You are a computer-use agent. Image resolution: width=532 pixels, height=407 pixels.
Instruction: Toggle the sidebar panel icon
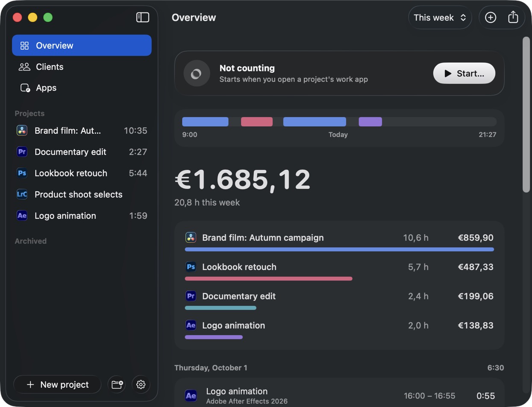click(x=143, y=18)
